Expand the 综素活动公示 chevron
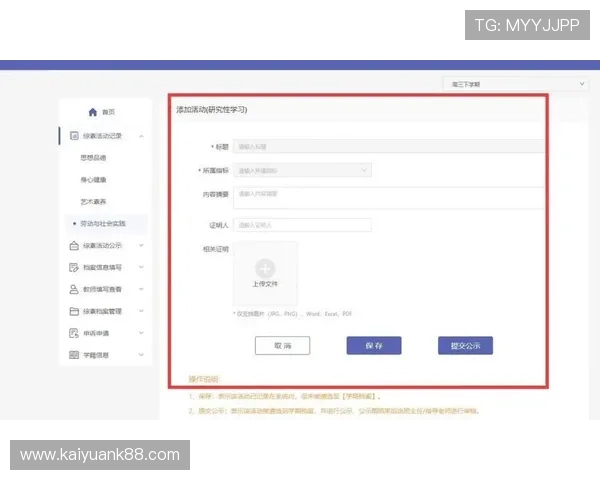 [141, 245]
